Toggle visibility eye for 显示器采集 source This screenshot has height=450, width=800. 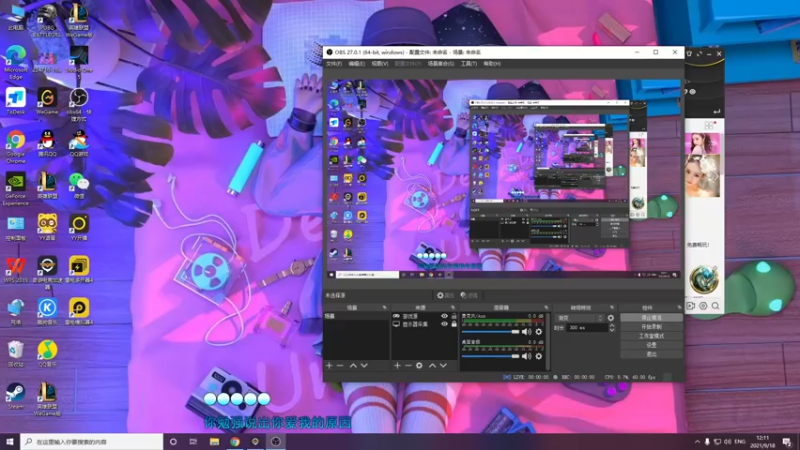(x=444, y=324)
